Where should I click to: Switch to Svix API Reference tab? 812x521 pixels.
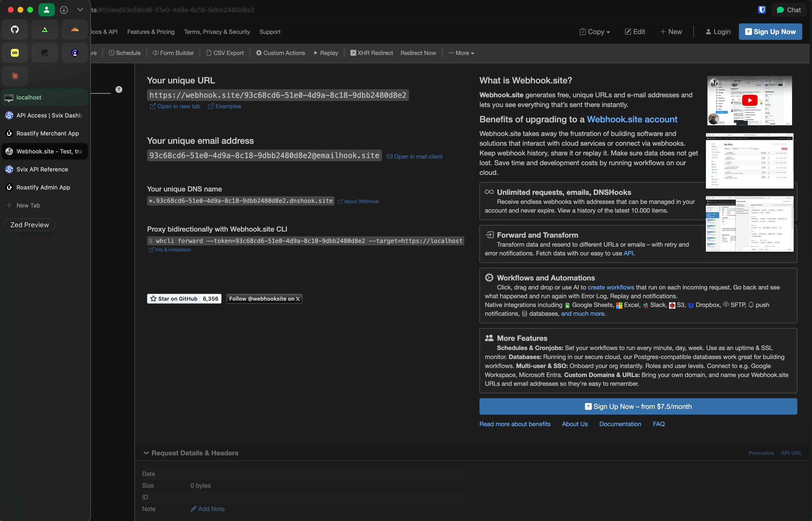(42, 170)
